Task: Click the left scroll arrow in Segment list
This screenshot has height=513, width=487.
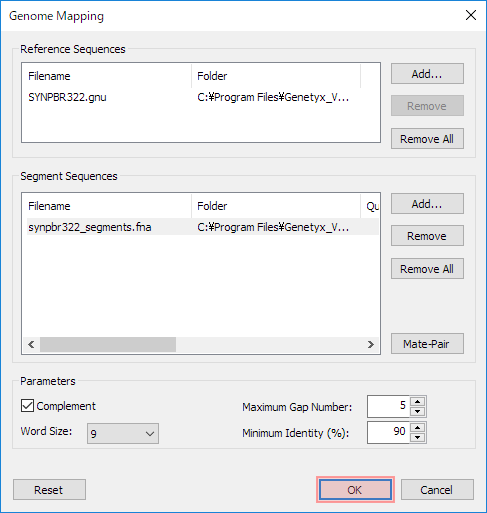Action: pos(31,344)
